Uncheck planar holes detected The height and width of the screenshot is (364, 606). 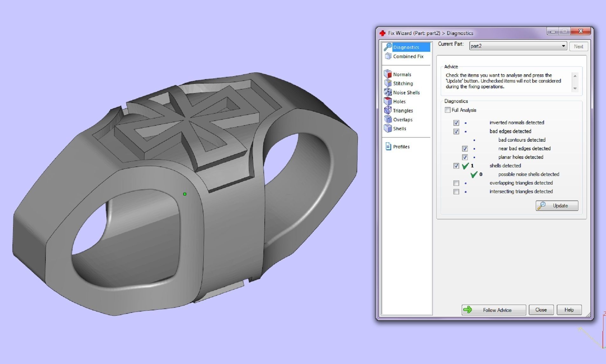(465, 157)
